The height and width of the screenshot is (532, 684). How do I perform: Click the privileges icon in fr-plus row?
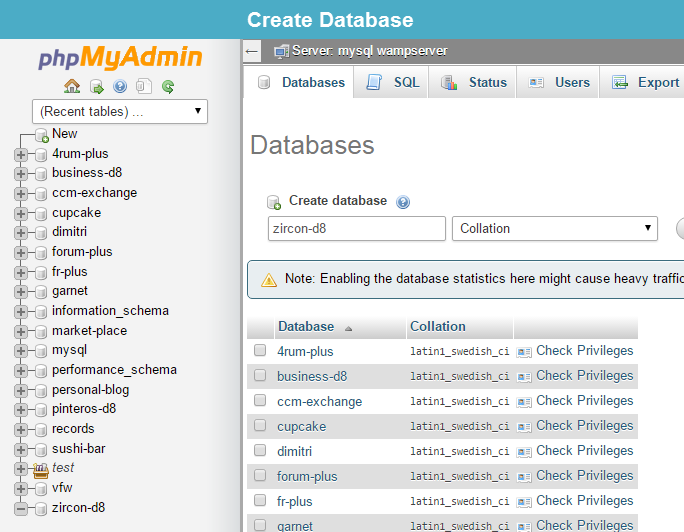click(523, 502)
